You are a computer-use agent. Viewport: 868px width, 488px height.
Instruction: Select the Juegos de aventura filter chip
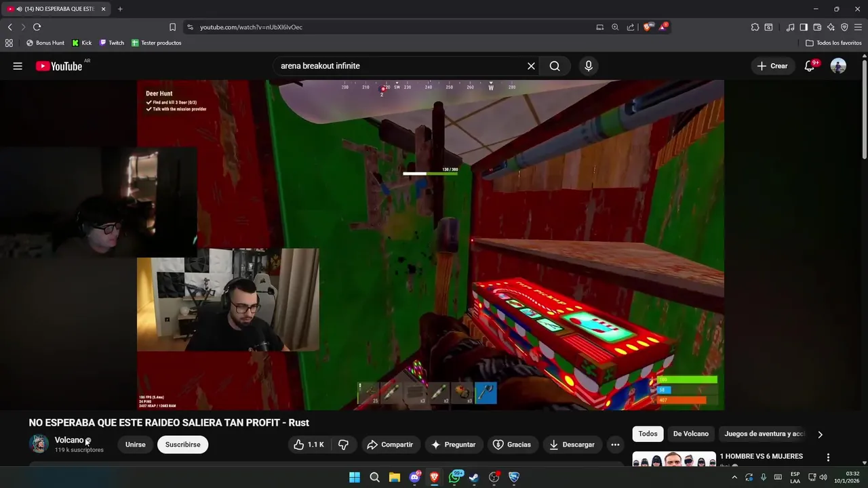point(763,434)
